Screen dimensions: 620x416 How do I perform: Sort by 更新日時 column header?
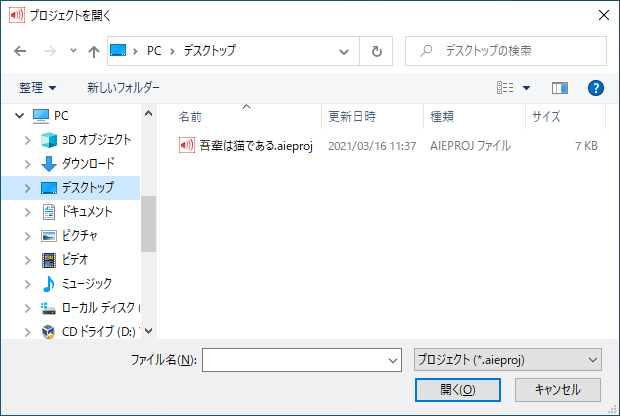pyautogui.click(x=352, y=117)
